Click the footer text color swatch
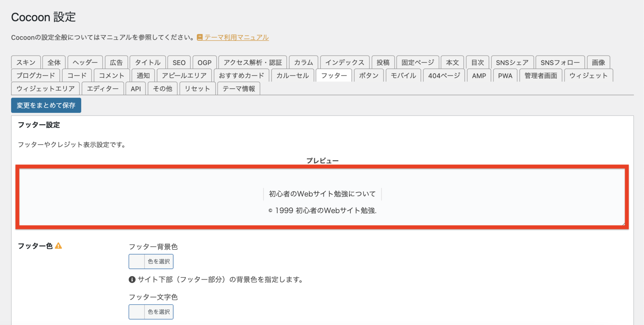 coord(137,312)
